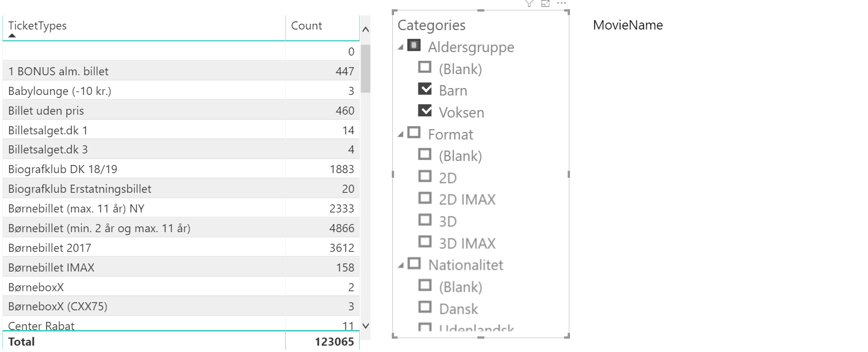868x352 pixels.
Task: Click the sort arrow under TicketTypes
Action: pyautogui.click(x=12, y=36)
